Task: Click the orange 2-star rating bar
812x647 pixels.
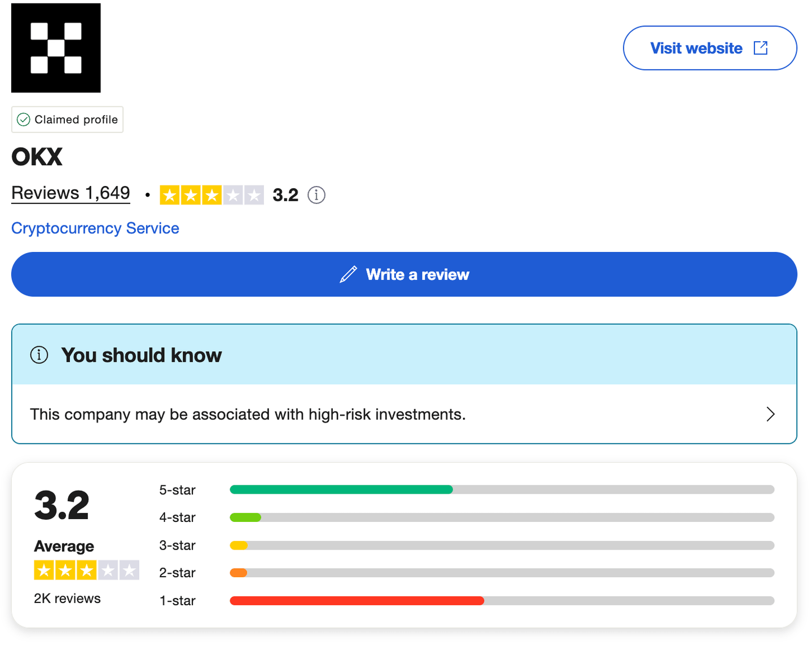Action: click(239, 573)
